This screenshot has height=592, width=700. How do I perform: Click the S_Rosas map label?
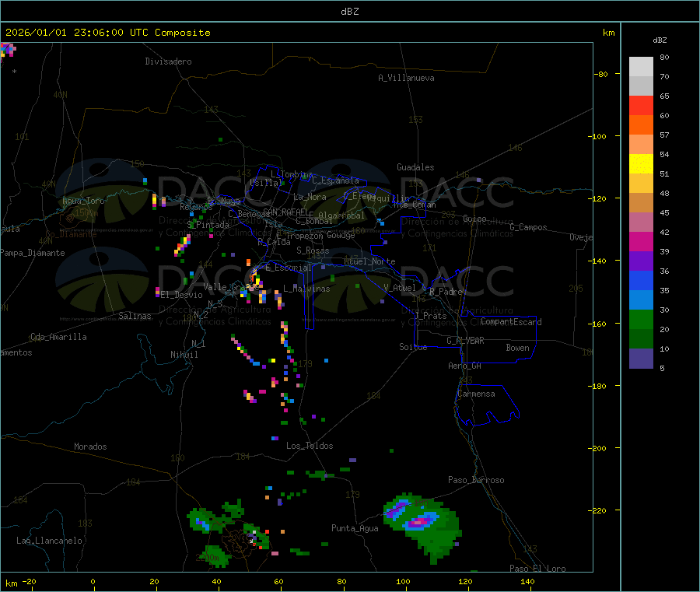(313, 250)
